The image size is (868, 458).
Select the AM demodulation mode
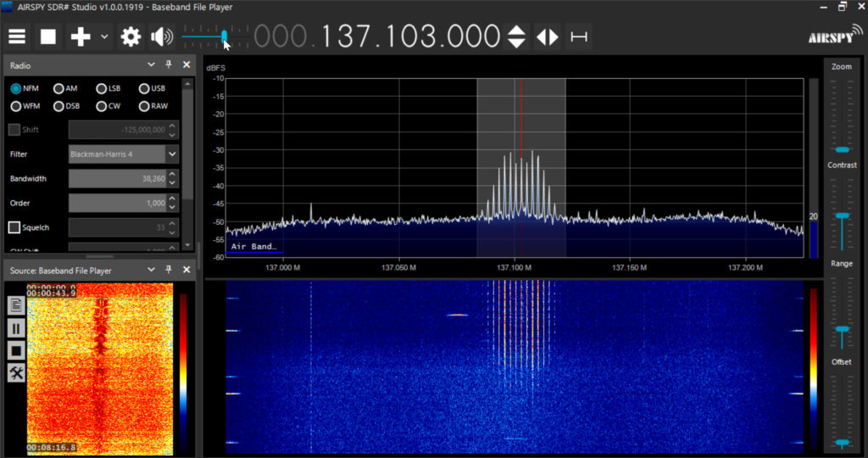(x=58, y=88)
